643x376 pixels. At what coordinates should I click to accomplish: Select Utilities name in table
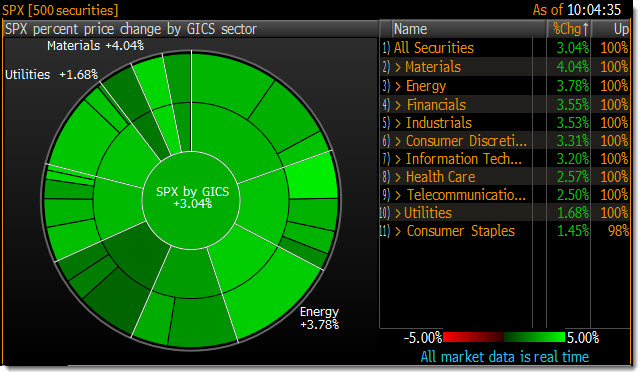pos(428,213)
